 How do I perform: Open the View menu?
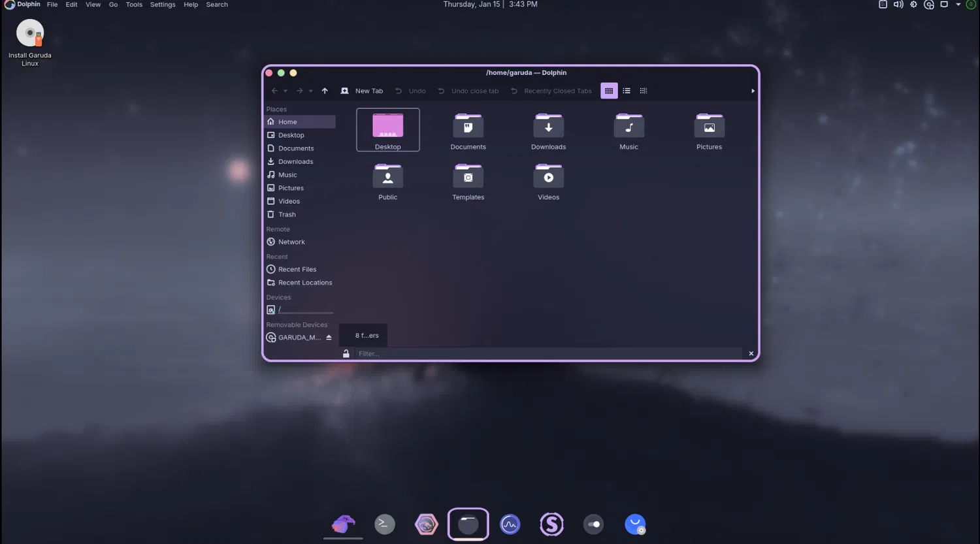[93, 5]
